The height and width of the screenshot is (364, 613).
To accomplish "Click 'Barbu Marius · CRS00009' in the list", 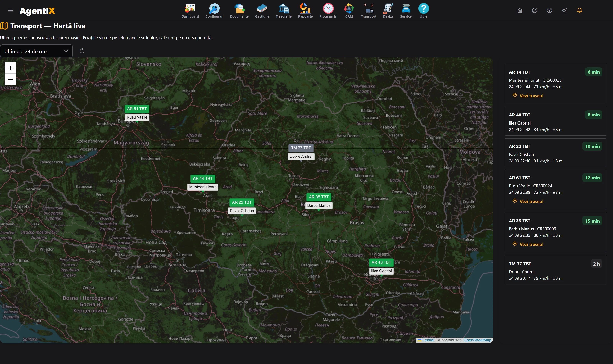I will (x=532, y=229).
